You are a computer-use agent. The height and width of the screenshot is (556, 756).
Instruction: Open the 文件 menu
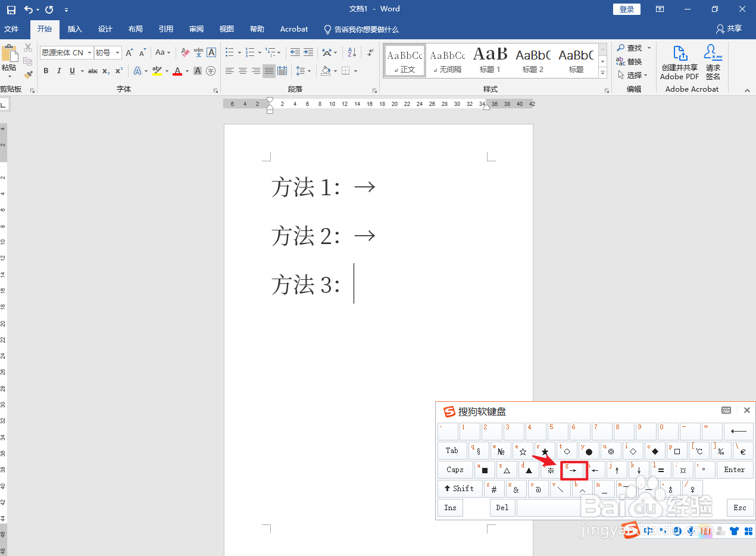tap(11, 29)
